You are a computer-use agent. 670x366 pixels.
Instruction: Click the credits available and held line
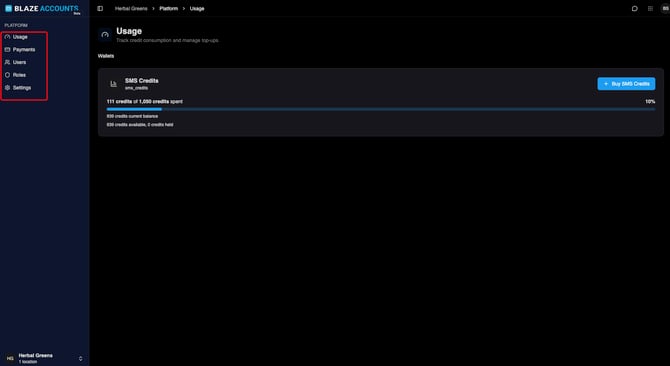point(140,125)
